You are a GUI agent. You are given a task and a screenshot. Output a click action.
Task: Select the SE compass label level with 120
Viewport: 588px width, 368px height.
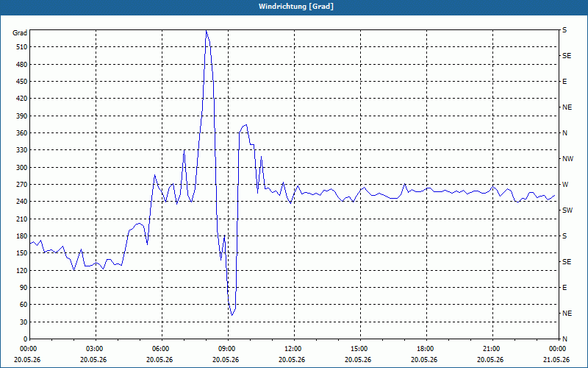click(567, 262)
